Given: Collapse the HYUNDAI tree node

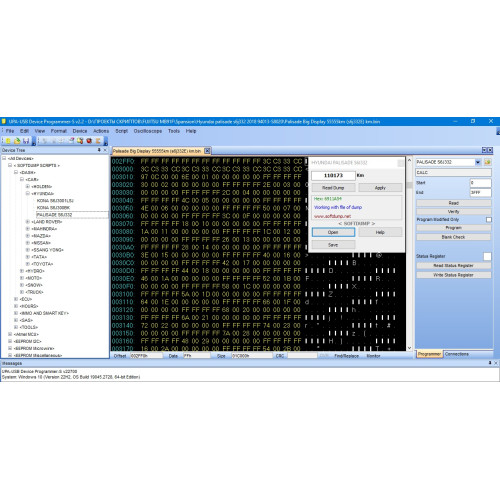Looking at the screenshot, I should (x=28, y=193).
